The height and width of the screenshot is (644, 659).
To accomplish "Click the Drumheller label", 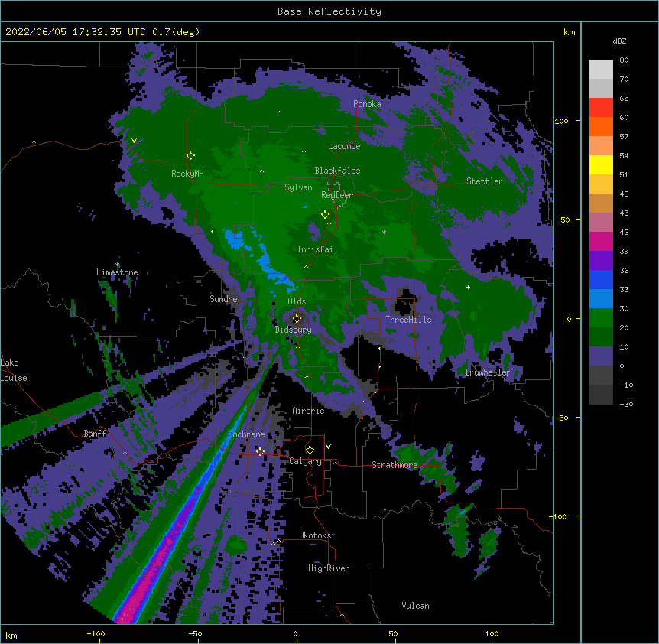I will point(488,372).
